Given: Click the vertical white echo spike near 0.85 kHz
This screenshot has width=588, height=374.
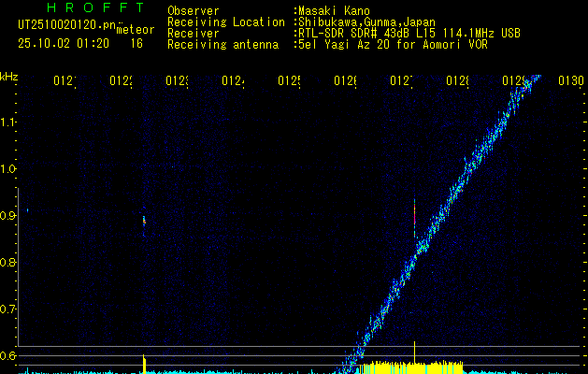Looking at the screenshot, I should click(x=414, y=223).
